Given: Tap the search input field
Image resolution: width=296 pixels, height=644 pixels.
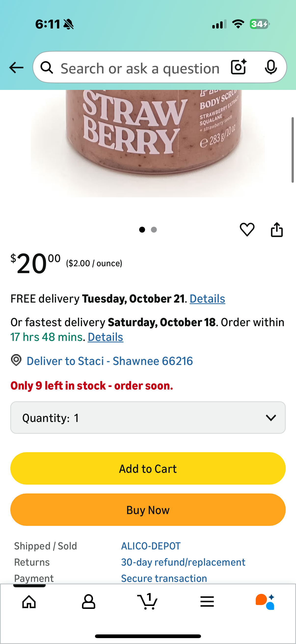Looking at the screenshot, I should [x=140, y=68].
